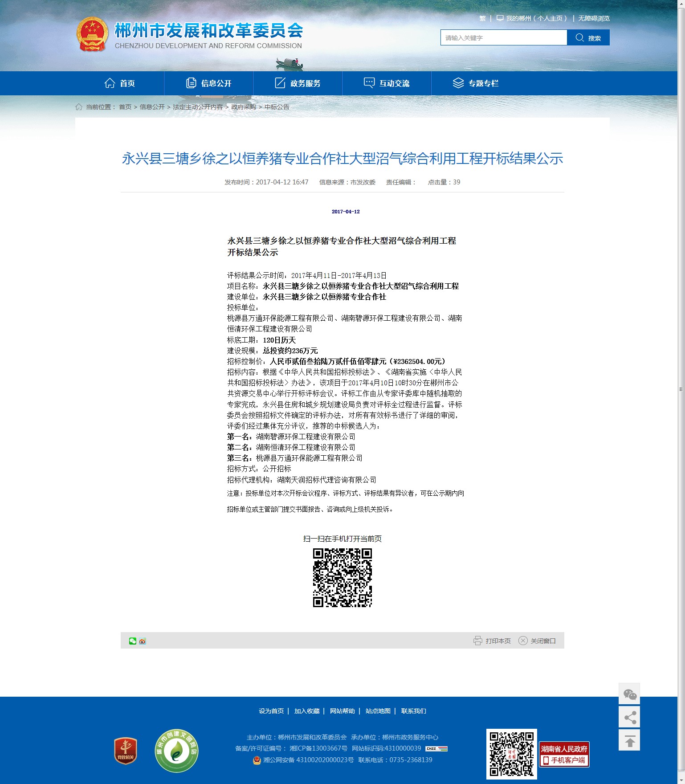Image resolution: width=685 pixels, height=784 pixels.
Task: Click footer 站点地图 link
Action: (378, 711)
